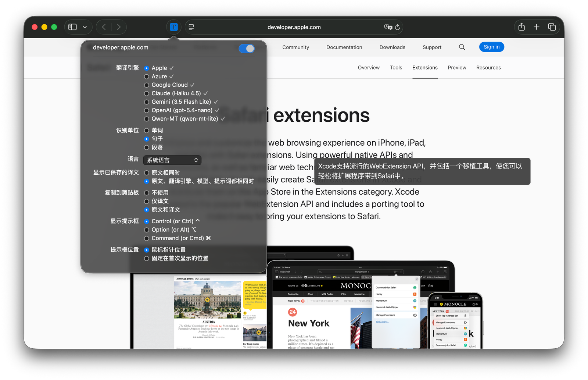Select 鼠标指针位置 tooltip position
588x380 pixels.
click(147, 250)
